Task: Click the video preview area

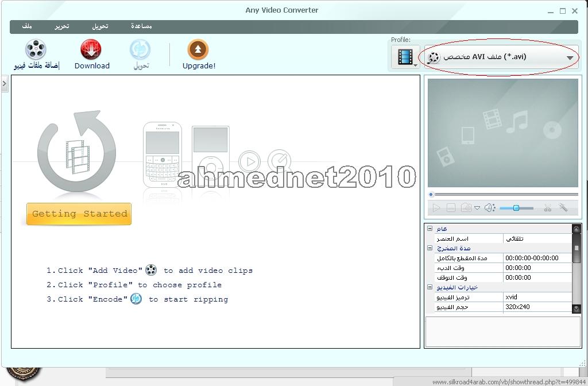Action: (x=502, y=133)
